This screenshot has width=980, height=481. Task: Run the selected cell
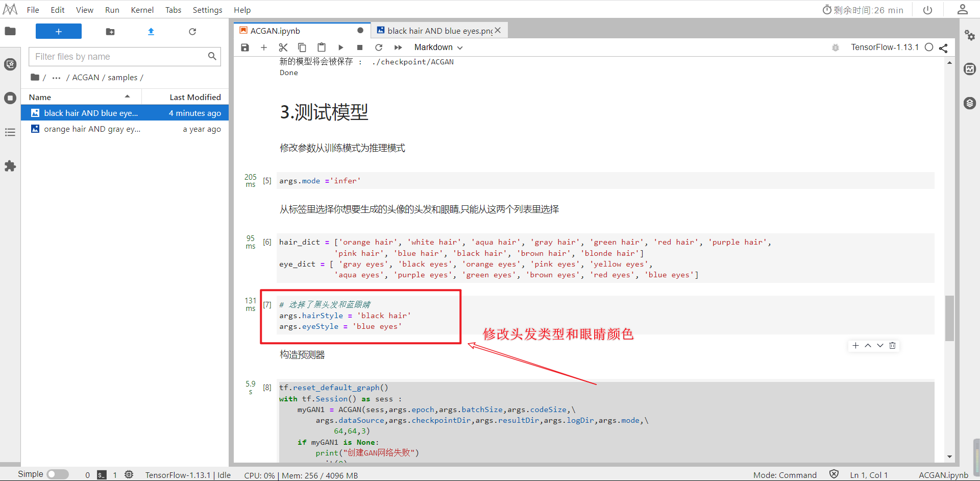pos(341,47)
